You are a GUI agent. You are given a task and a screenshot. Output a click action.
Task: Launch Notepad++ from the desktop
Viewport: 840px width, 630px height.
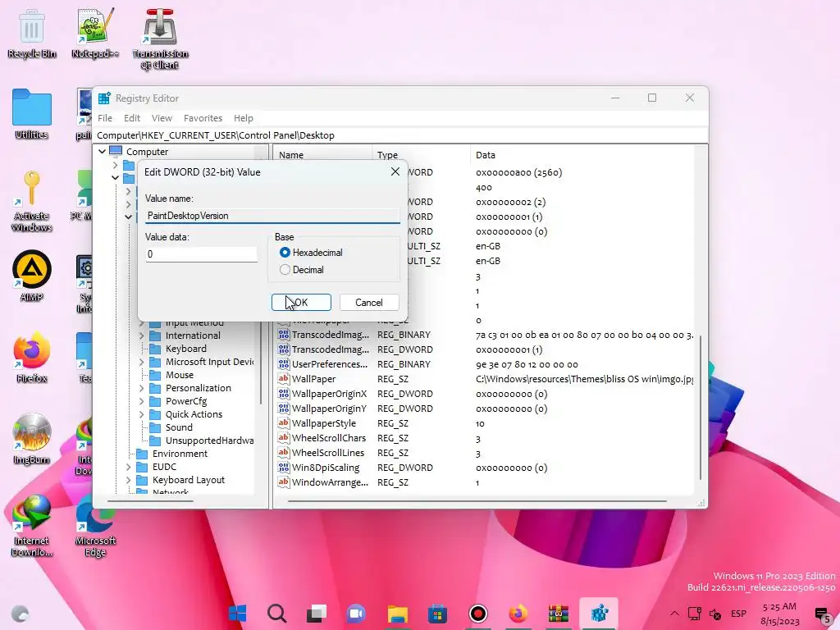point(95,33)
